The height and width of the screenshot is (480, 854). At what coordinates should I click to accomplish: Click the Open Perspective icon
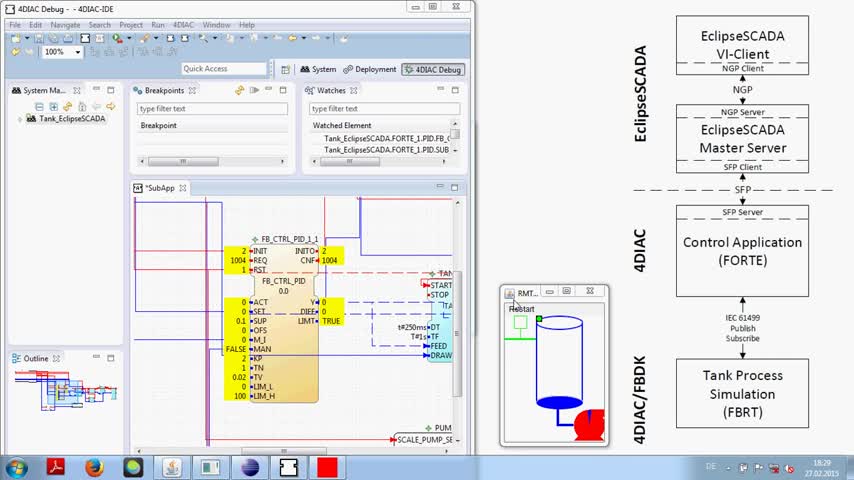[x=285, y=70]
